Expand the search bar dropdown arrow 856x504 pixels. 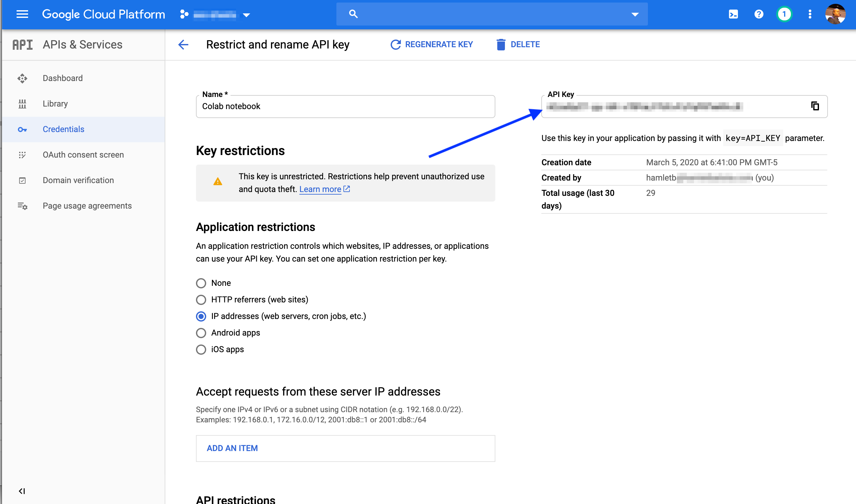point(635,14)
